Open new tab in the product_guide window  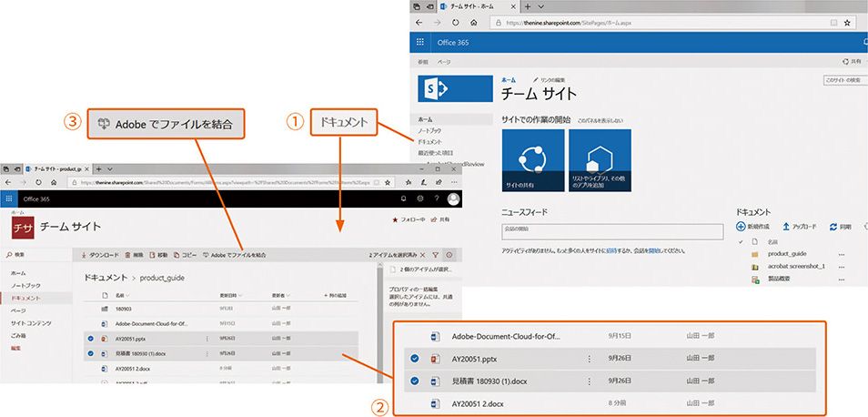click(x=98, y=168)
